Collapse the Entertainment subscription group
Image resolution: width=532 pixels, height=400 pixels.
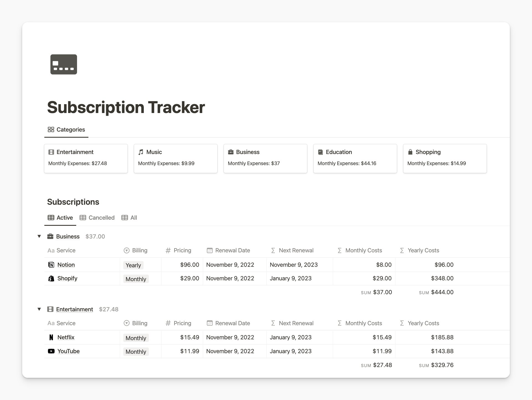39,309
